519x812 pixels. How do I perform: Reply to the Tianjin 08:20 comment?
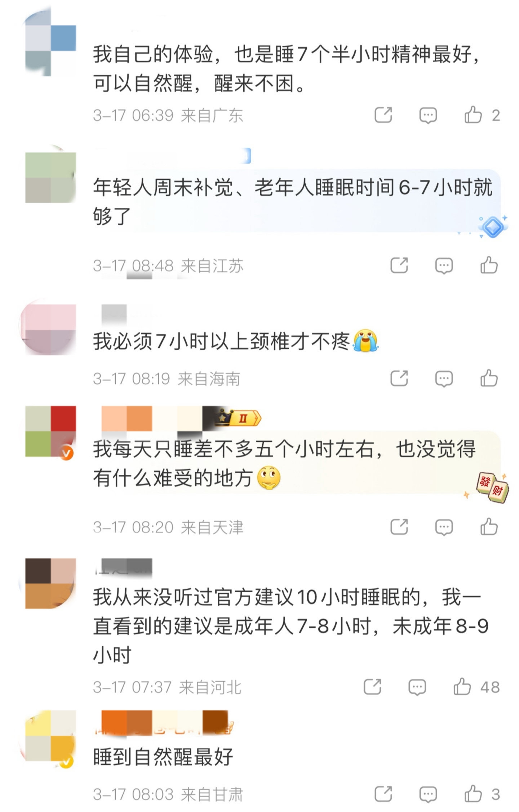click(x=444, y=527)
